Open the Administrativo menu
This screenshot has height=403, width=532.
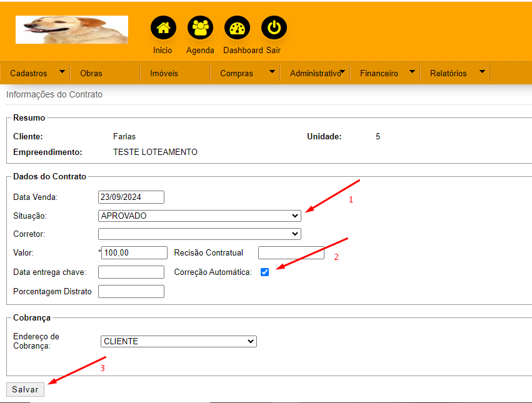[315, 73]
